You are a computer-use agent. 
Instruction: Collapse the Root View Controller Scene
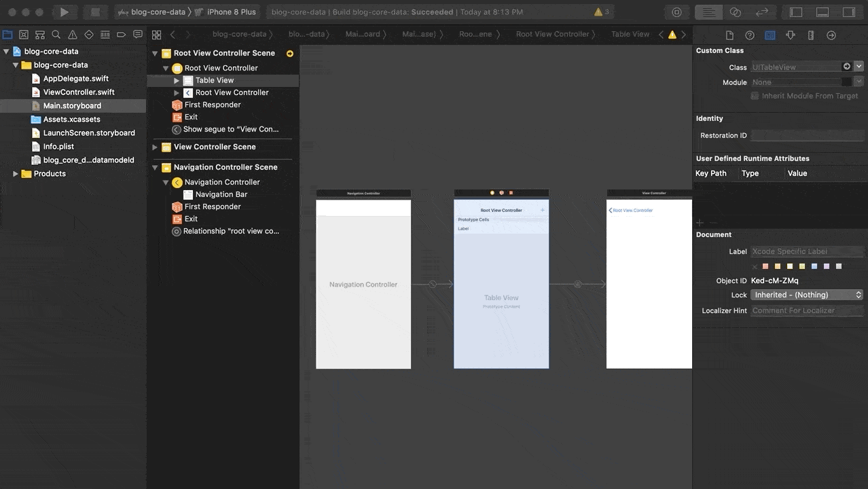point(155,54)
